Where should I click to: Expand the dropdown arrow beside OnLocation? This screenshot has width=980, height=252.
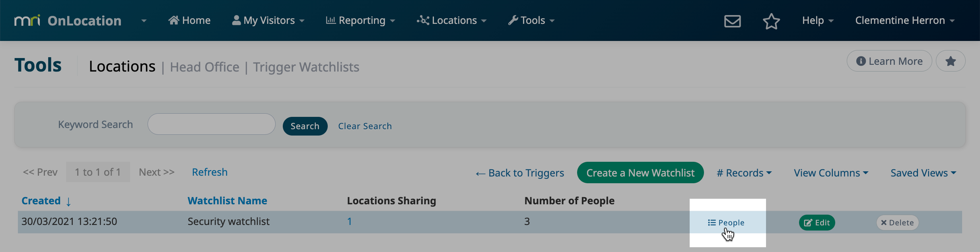point(144,21)
